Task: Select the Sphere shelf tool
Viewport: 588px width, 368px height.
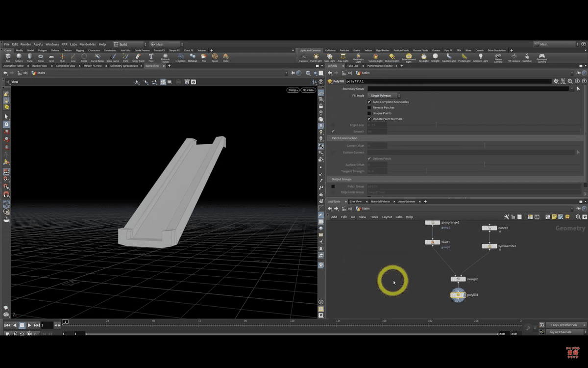Action: click(19, 57)
